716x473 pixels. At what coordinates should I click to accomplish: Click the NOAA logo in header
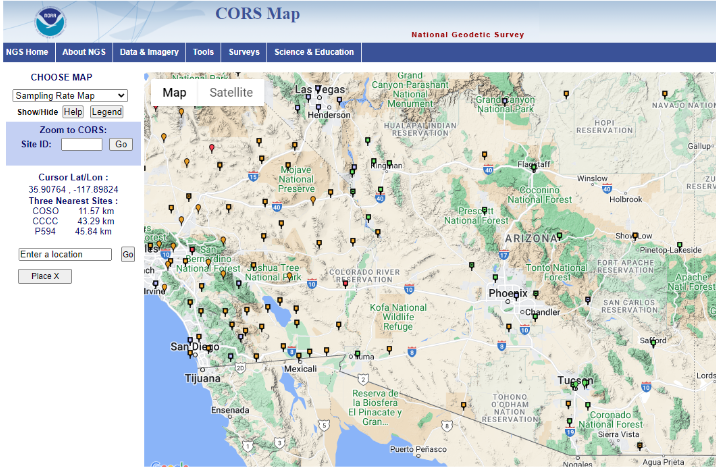coord(50,21)
